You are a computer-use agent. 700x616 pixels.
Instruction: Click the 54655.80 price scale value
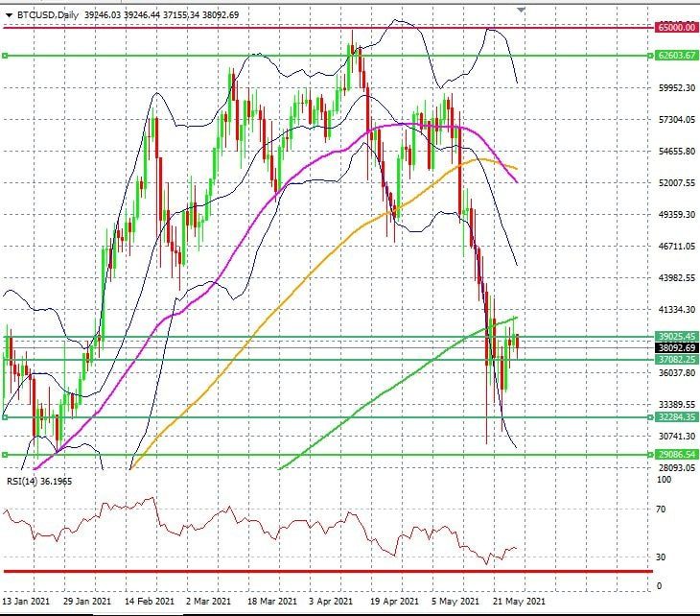click(x=677, y=151)
